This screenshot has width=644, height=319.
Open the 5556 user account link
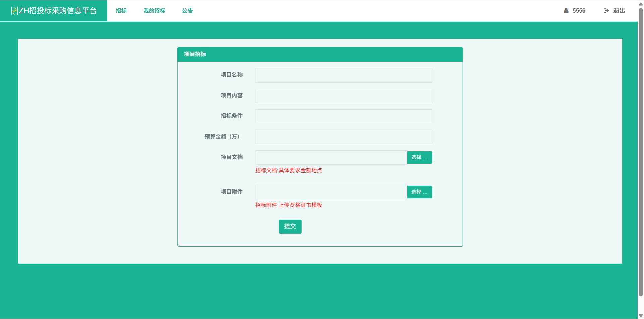pos(579,11)
